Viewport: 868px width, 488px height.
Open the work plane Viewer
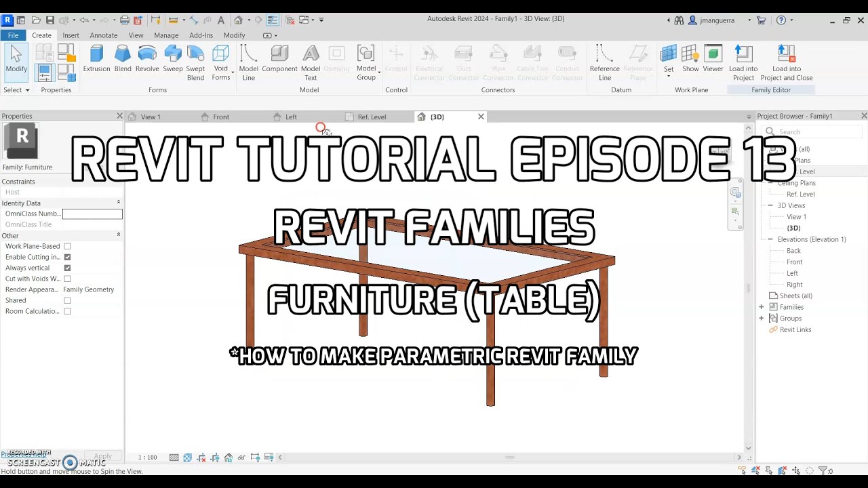tap(713, 58)
